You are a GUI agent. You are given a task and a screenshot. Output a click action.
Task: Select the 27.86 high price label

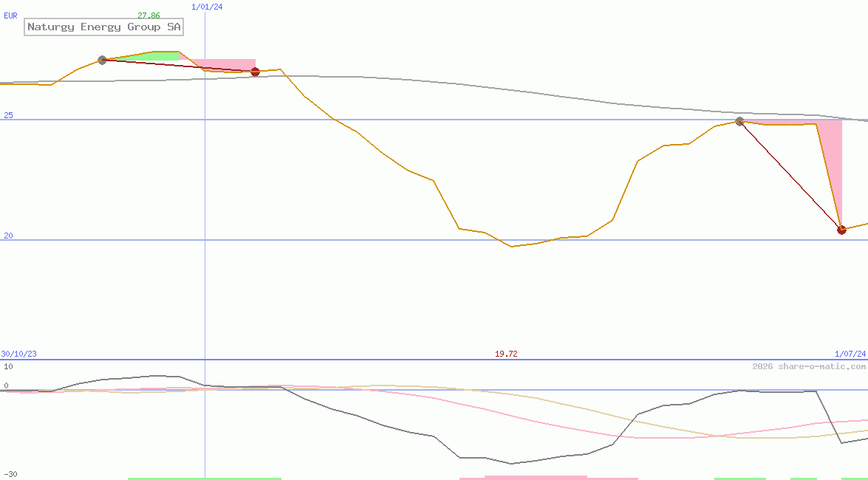149,16
